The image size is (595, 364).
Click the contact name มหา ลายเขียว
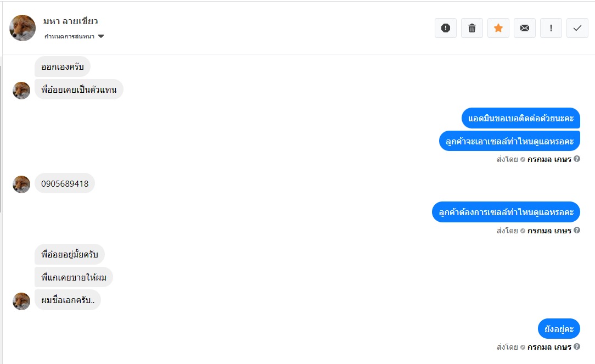pos(70,21)
